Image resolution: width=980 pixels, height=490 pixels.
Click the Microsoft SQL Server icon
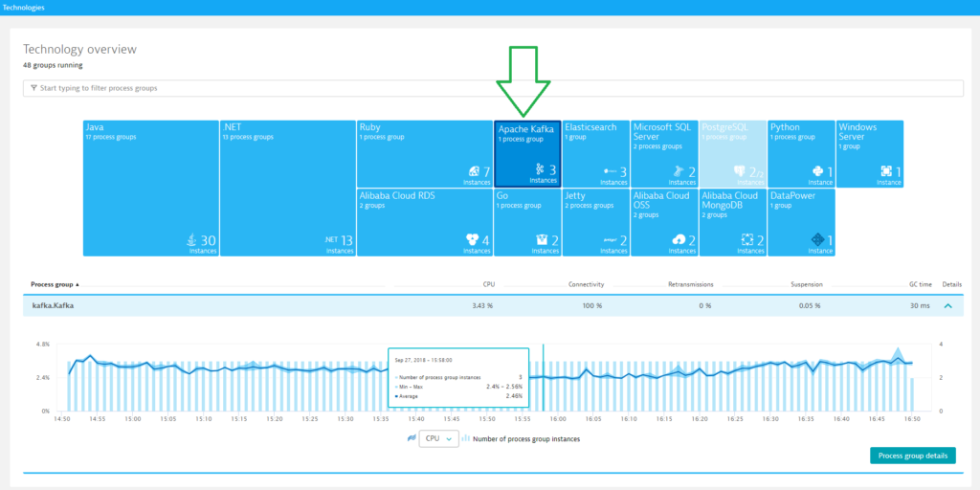(x=679, y=170)
